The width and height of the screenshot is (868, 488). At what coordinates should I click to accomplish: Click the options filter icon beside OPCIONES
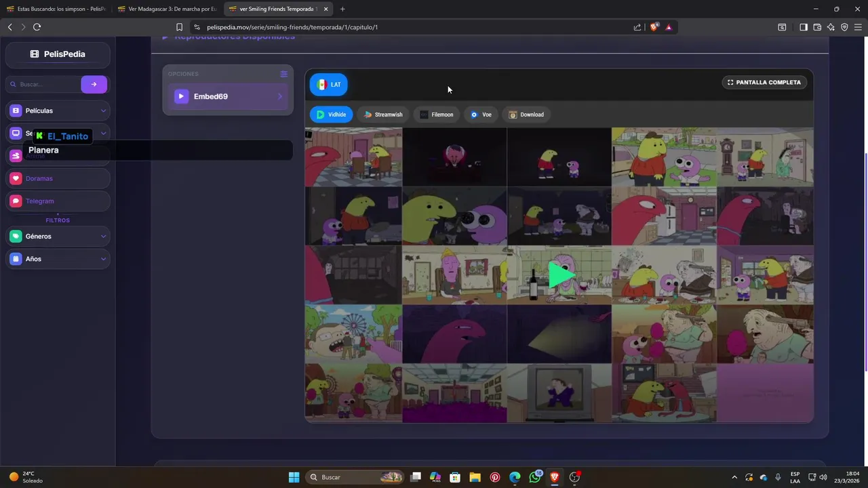pos(283,74)
